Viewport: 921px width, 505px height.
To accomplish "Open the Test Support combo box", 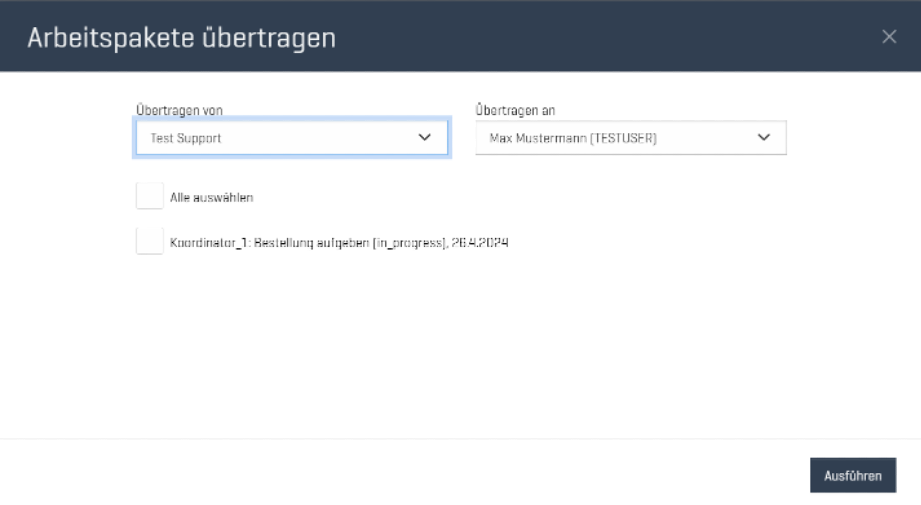I will coord(291,138).
